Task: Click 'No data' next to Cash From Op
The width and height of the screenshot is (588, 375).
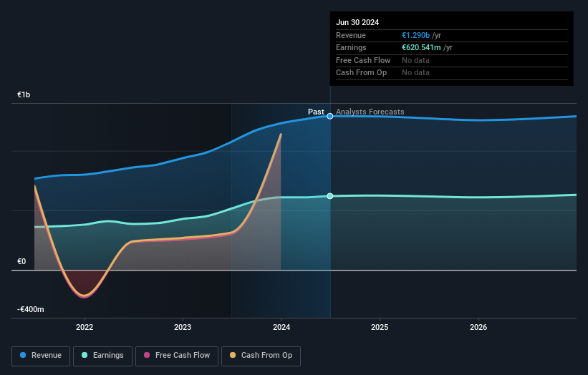Action: (x=415, y=73)
